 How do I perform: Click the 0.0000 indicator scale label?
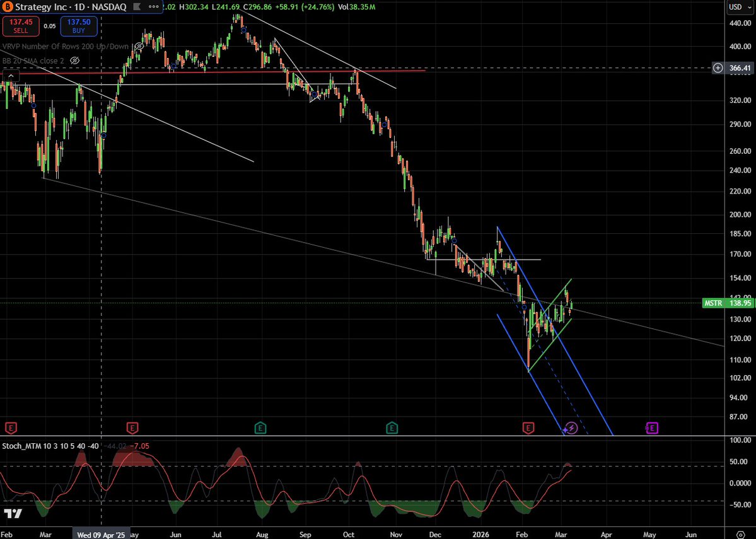pyautogui.click(x=741, y=483)
